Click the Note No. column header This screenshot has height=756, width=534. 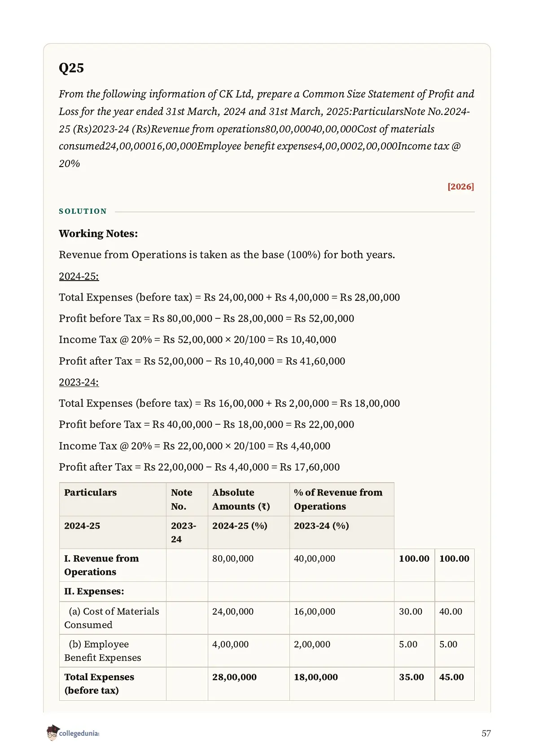tap(181, 499)
